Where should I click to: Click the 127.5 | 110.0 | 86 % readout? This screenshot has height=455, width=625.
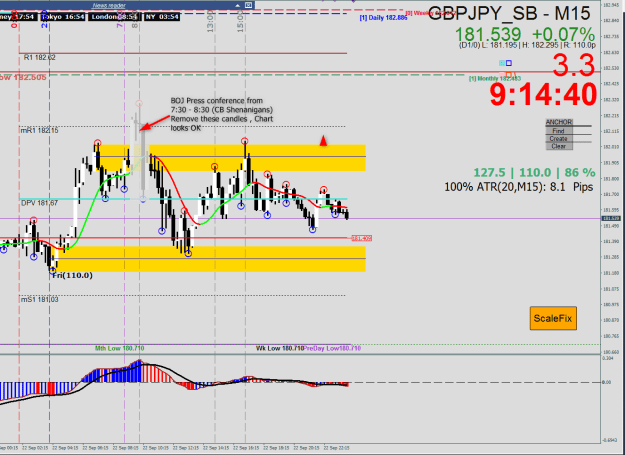[534, 173]
